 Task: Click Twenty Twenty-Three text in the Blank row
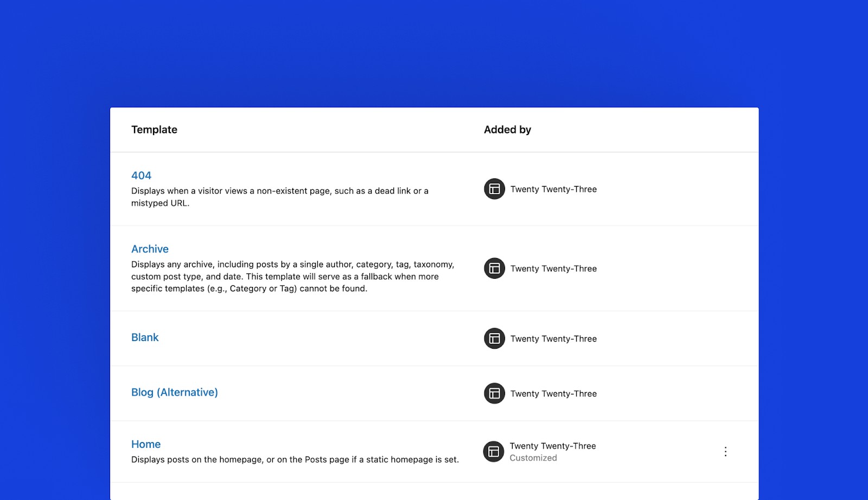553,339
